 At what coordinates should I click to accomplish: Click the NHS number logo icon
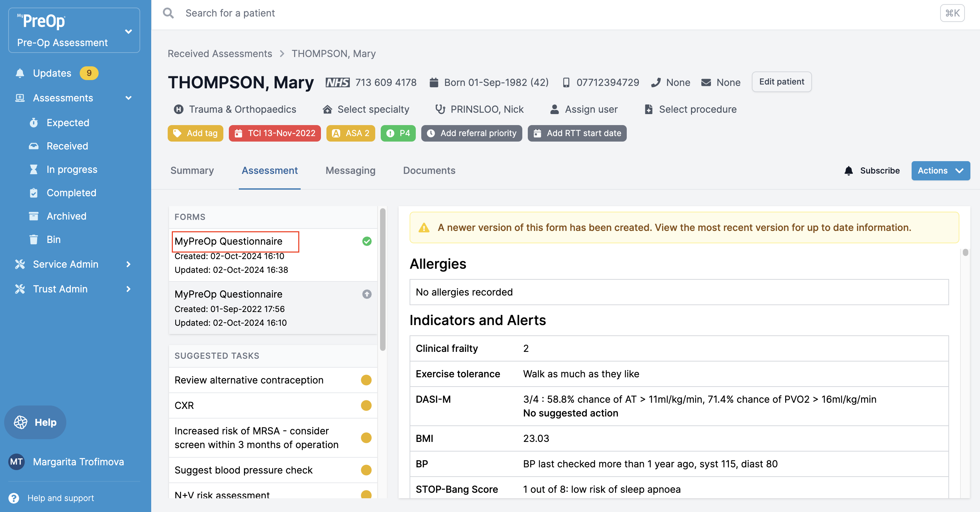[337, 82]
